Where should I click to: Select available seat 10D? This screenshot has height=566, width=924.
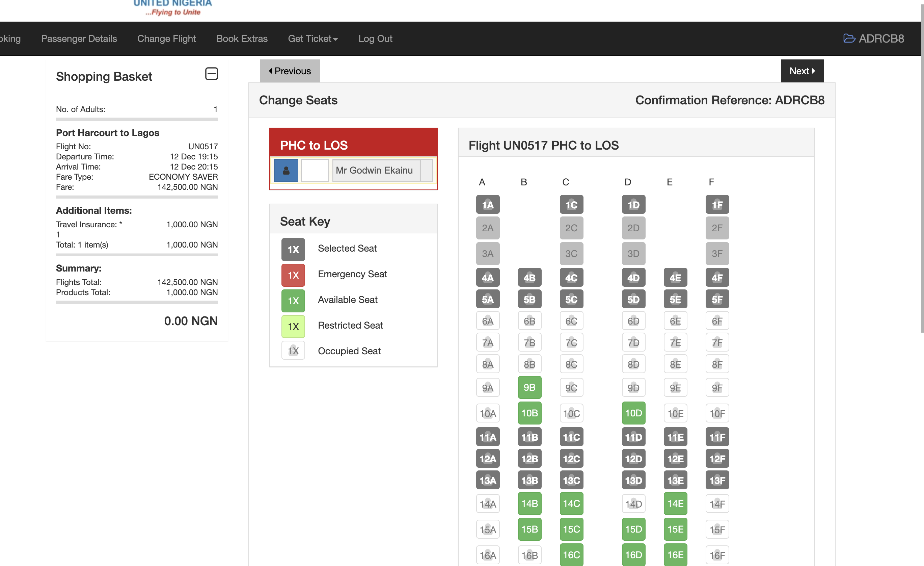[633, 413]
